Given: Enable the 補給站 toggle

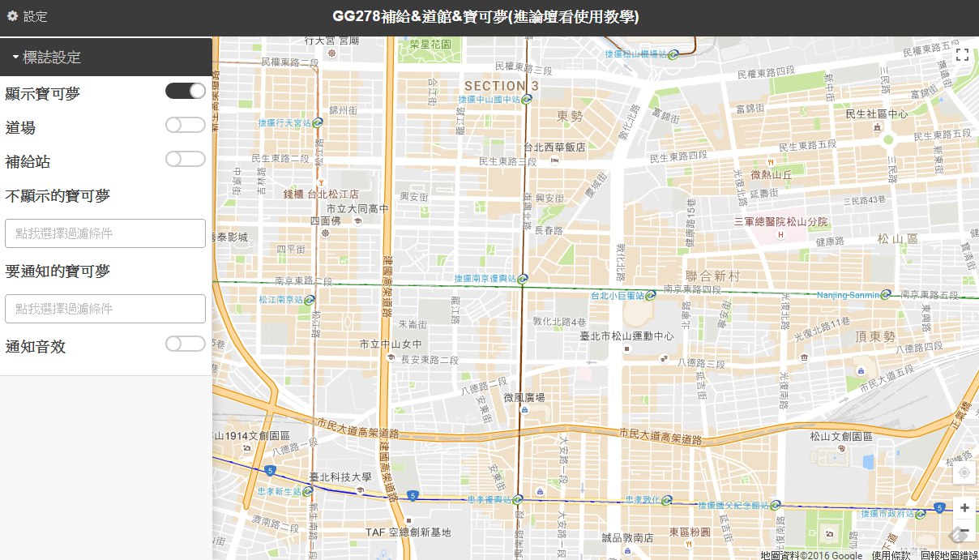Looking at the screenshot, I should click(x=186, y=159).
